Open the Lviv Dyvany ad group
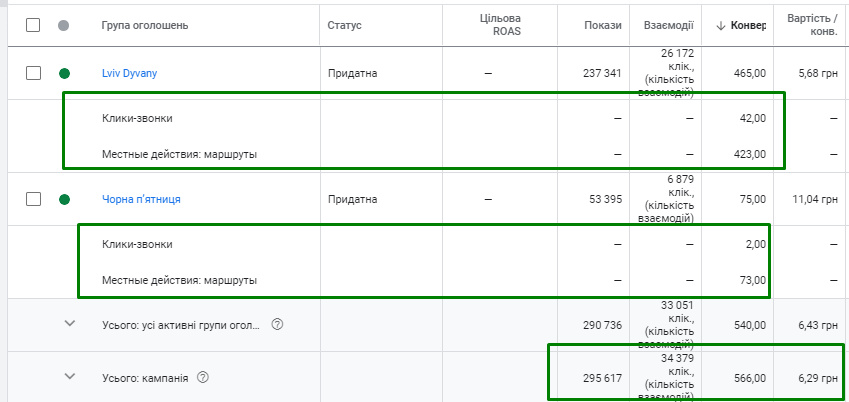Screen dimensions: 849x402 (129, 73)
